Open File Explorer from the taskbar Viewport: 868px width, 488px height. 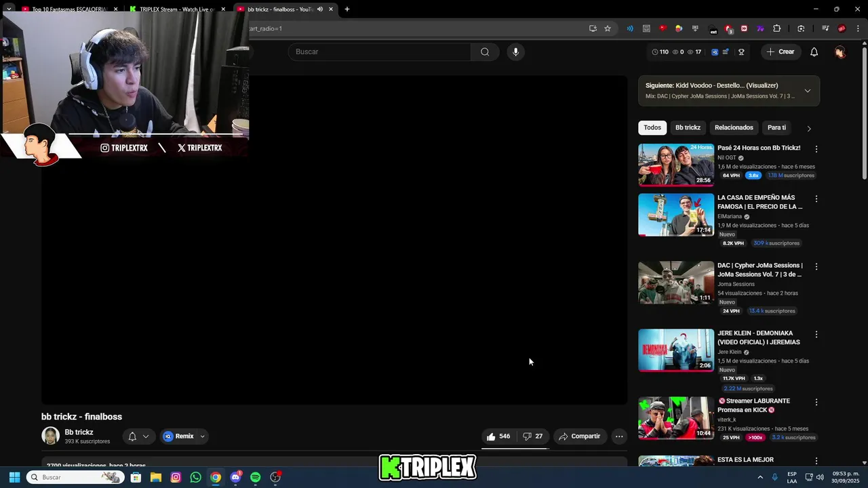point(155,477)
